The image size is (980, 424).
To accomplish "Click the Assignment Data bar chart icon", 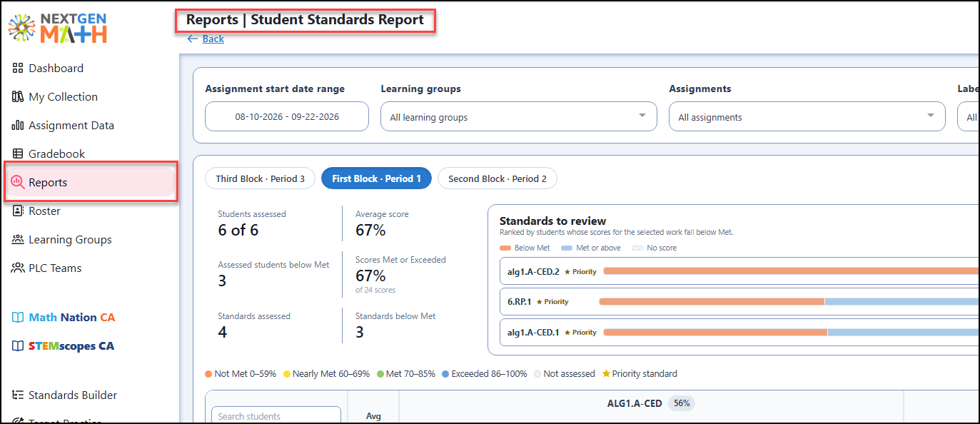I will coord(18,126).
